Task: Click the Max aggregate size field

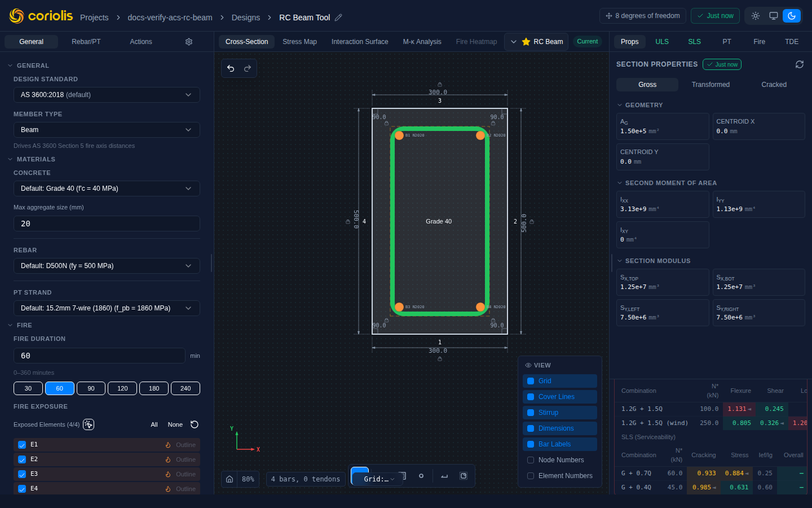Action: pos(107,224)
